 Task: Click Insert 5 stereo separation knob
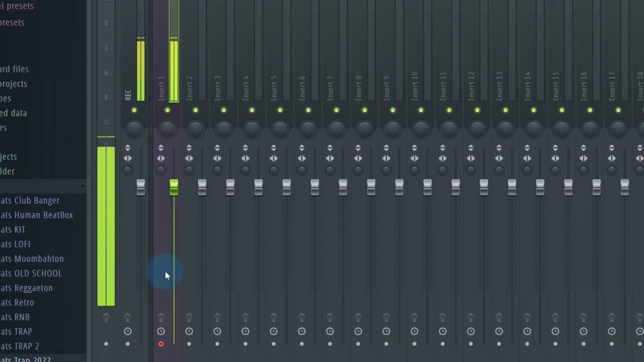(x=274, y=170)
